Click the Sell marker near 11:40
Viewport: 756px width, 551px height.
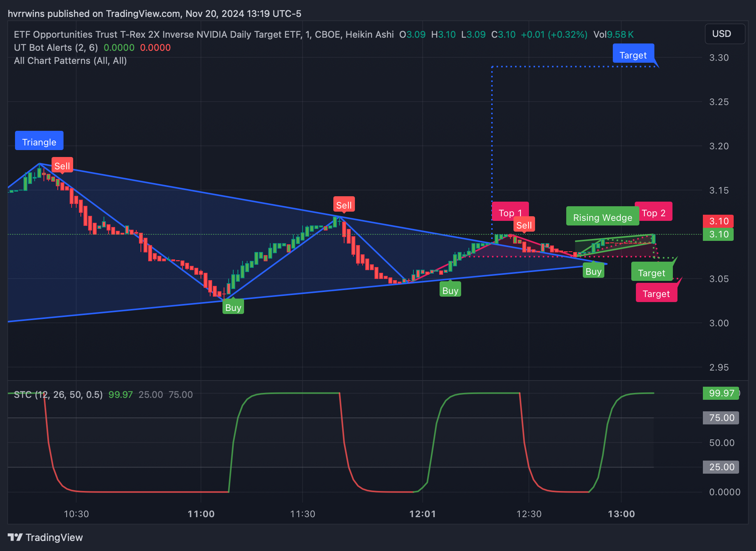(344, 204)
